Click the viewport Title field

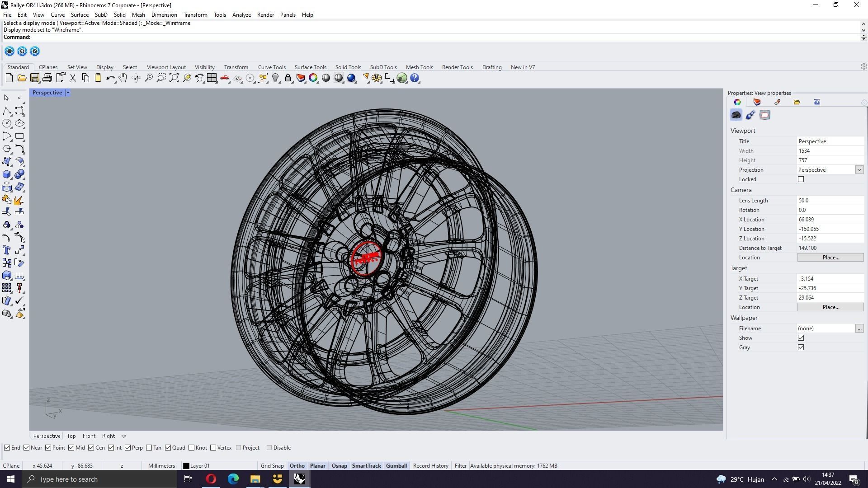click(830, 141)
